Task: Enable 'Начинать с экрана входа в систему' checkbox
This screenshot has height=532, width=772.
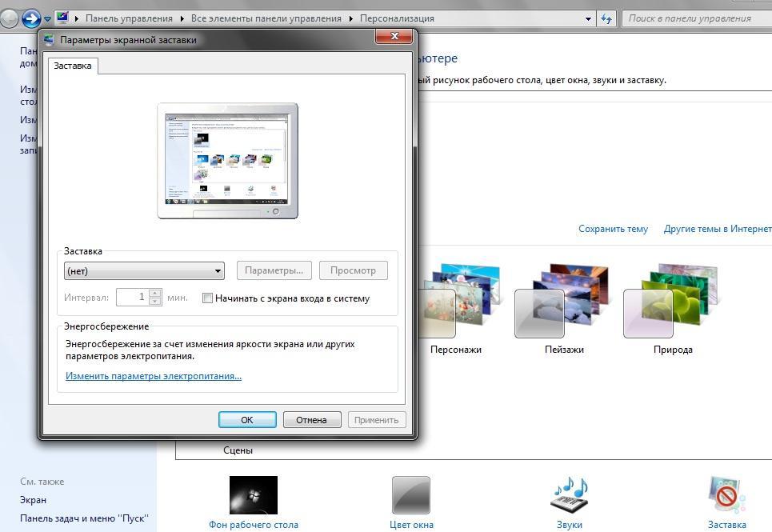Action: 208,298
